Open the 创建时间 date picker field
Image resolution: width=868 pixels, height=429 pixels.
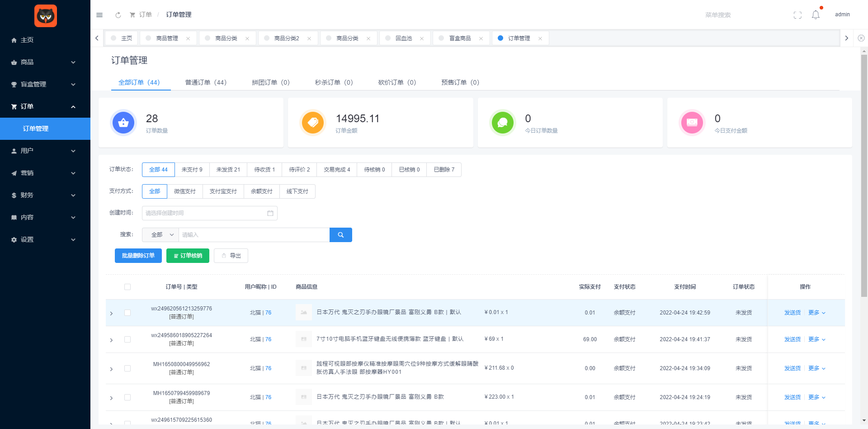[209, 213]
